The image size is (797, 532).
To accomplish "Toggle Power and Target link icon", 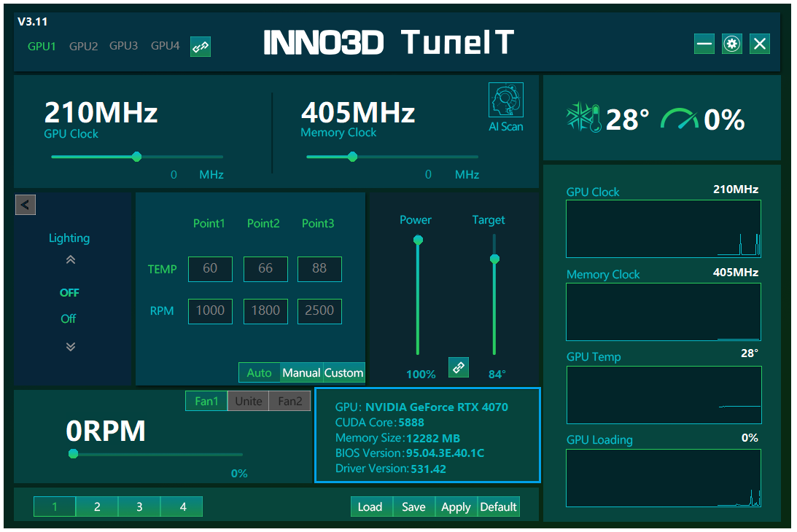I will click(x=459, y=367).
